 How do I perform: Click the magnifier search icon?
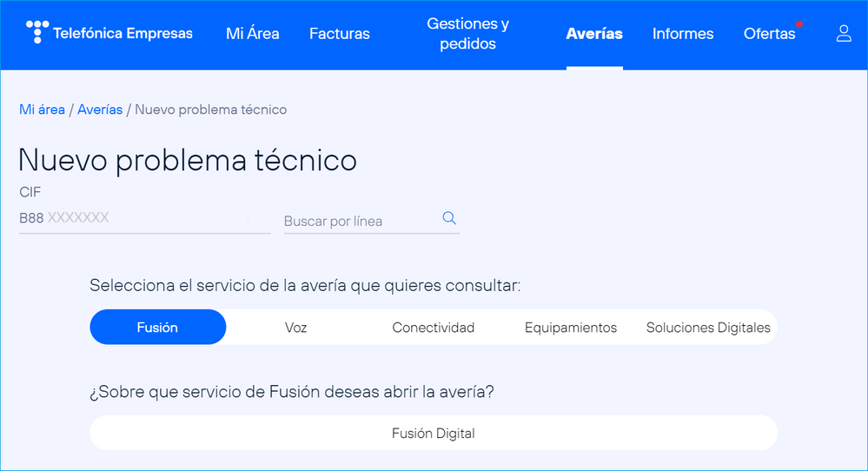pos(449,218)
